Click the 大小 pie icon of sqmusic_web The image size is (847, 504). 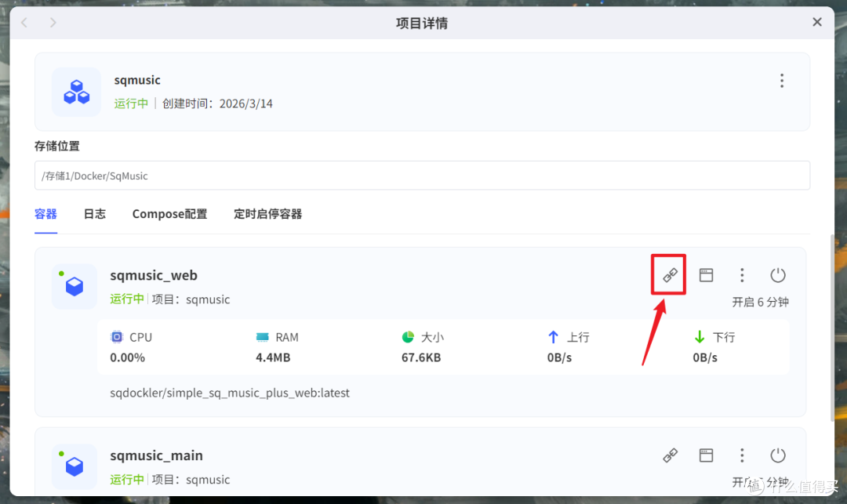[408, 337]
